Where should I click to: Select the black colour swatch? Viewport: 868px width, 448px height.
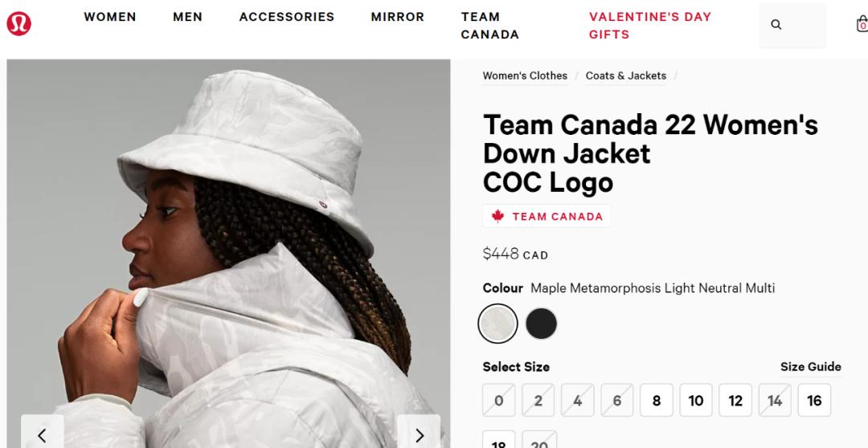(x=541, y=324)
